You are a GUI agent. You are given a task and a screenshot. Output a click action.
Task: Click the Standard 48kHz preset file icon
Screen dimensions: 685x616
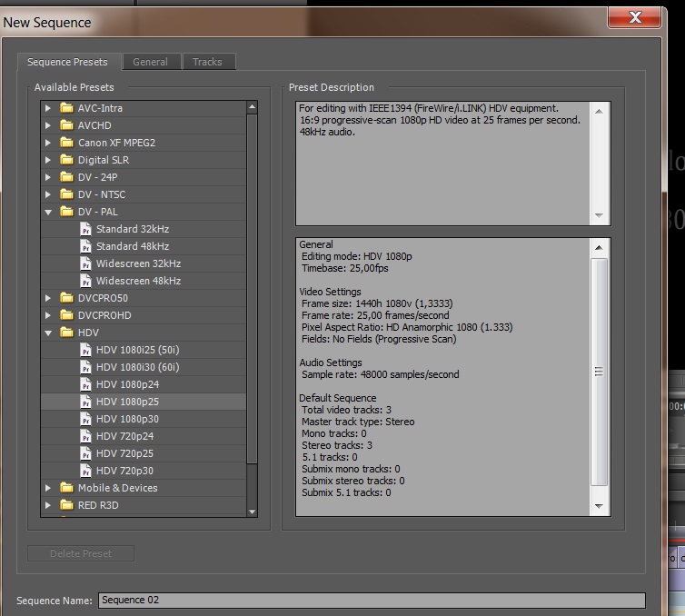point(85,246)
